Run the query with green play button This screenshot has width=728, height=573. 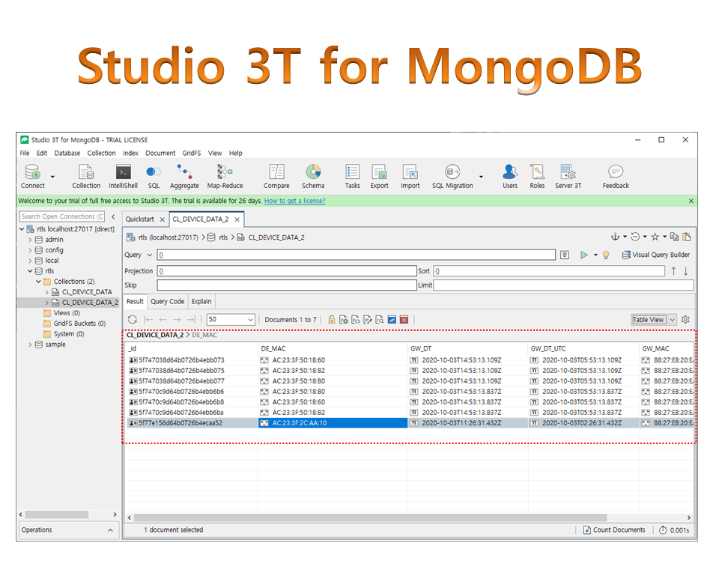584,255
